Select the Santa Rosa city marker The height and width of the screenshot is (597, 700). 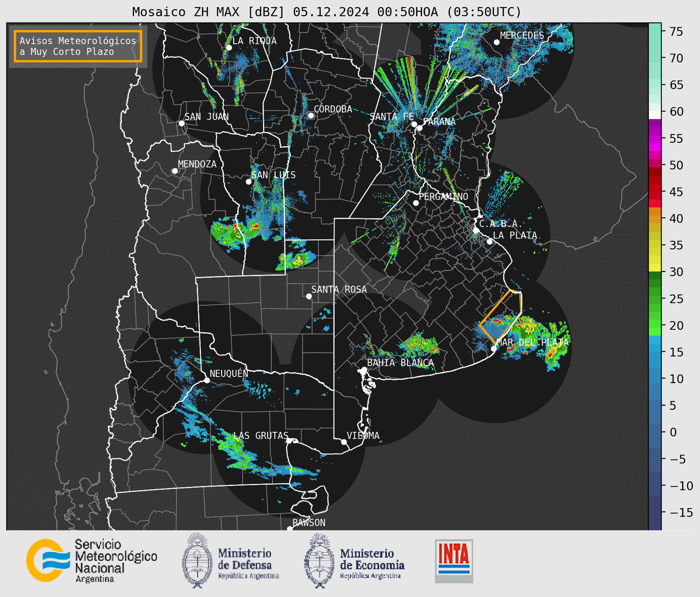(309, 296)
